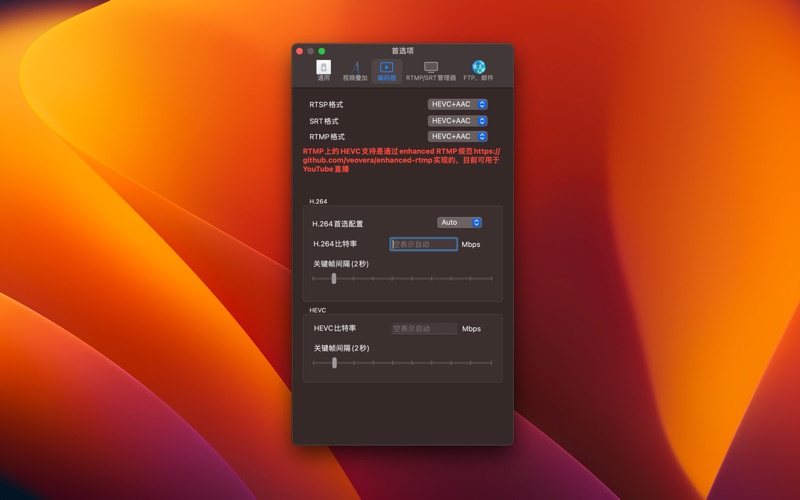The height and width of the screenshot is (500, 800).
Task: Click the H.264 比特率 input field
Action: pos(424,244)
